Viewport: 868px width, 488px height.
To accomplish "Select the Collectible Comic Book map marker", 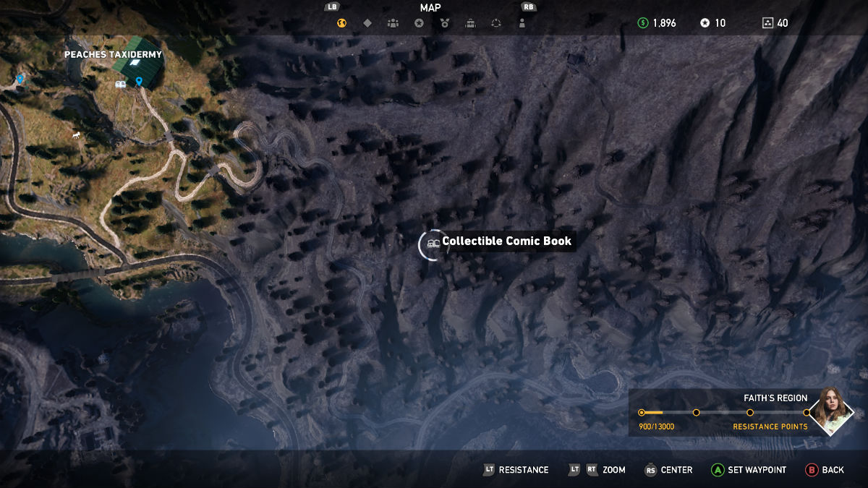I will (x=433, y=244).
